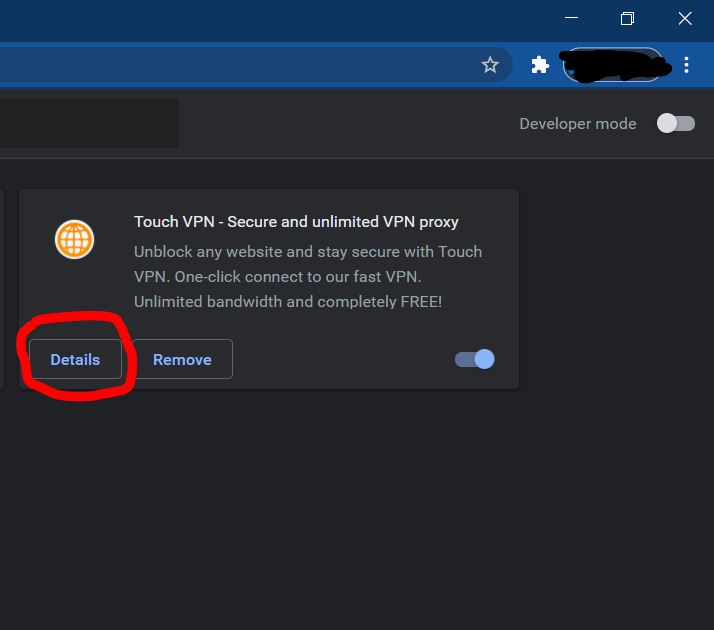The height and width of the screenshot is (630, 714).
Task: Toggle Developer mode on
Action: (676, 123)
